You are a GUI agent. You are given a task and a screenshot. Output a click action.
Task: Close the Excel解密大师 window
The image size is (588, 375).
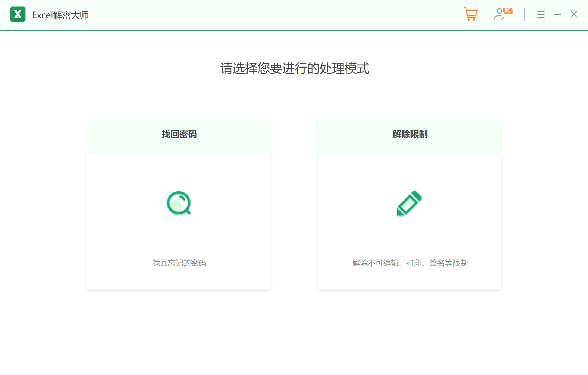coord(574,14)
